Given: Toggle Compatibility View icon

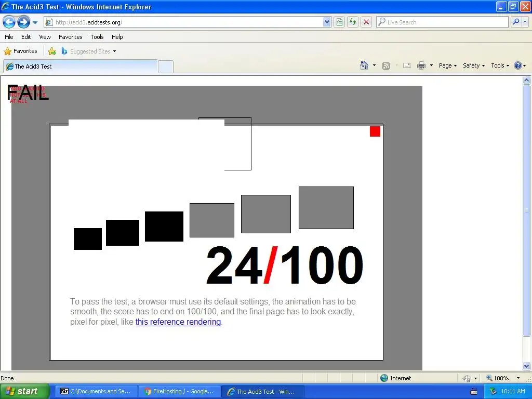Looking at the screenshot, I should 339,22.
